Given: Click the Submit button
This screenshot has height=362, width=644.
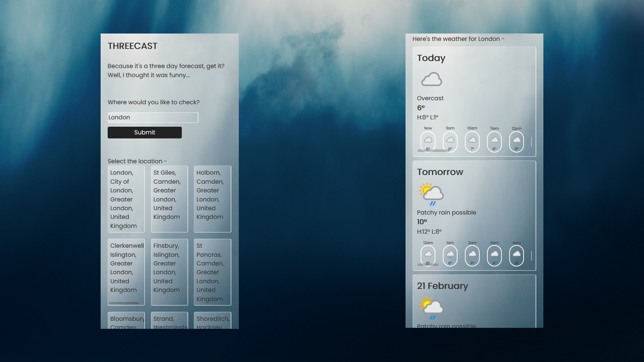Looking at the screenshot, I should click(x=145, y=132).
